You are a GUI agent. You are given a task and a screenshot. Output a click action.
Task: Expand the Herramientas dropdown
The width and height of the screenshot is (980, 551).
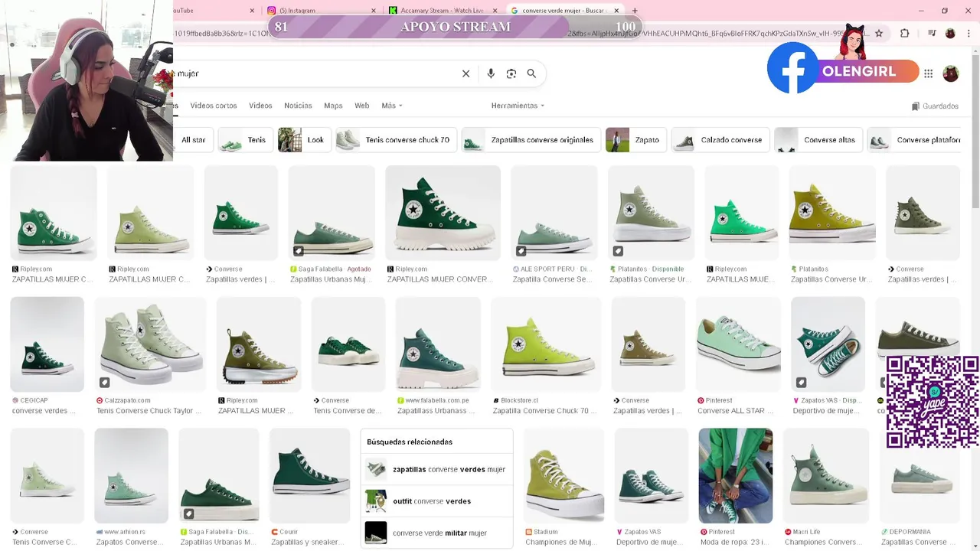[518, 106]
